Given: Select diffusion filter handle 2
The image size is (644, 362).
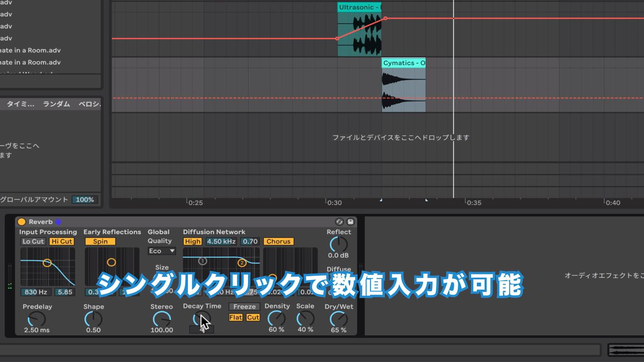Looking at the screenshot, I should [242, 262].
